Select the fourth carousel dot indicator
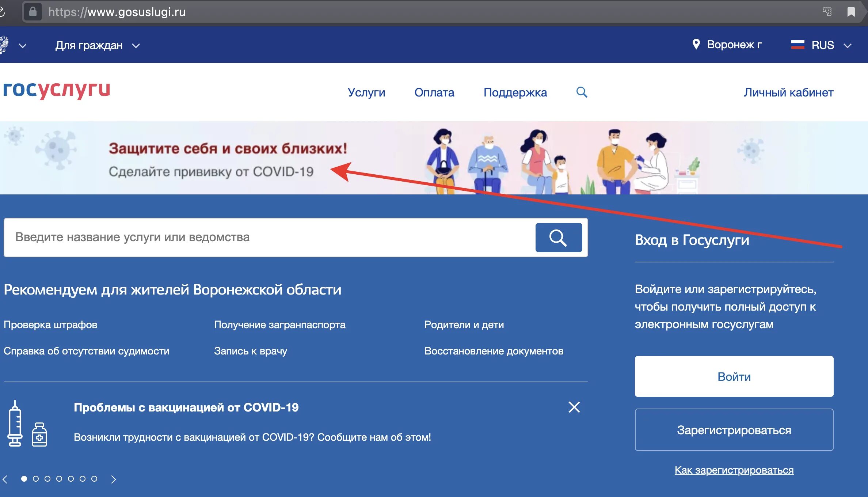868x497 pixels. (59, 479)
